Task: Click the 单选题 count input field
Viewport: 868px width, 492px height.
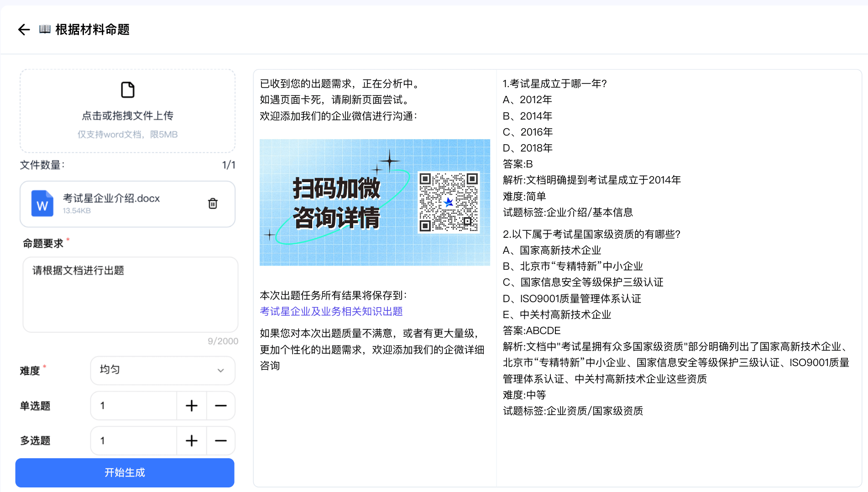Action: tap(133, 405)
